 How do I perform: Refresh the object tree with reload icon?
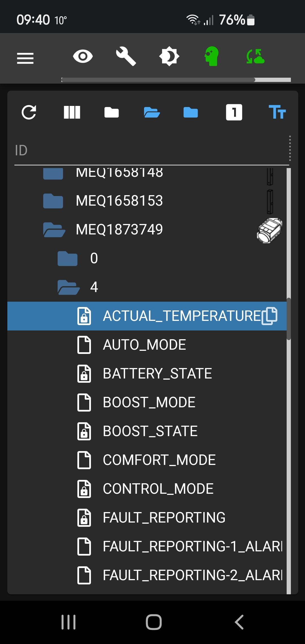pyautogui.click(x=29, y=112)
